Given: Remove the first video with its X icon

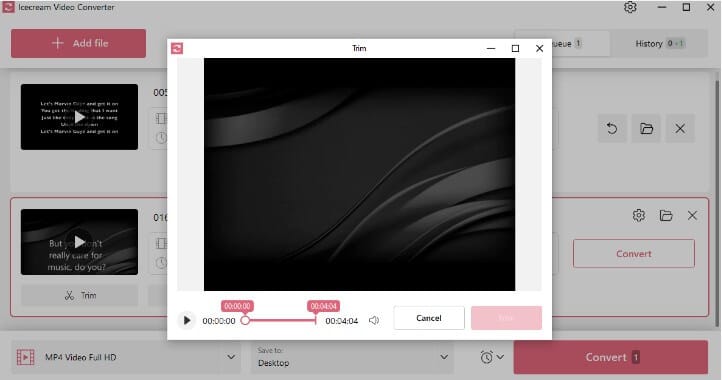Looking at the screenshot, I should [680, 129].
